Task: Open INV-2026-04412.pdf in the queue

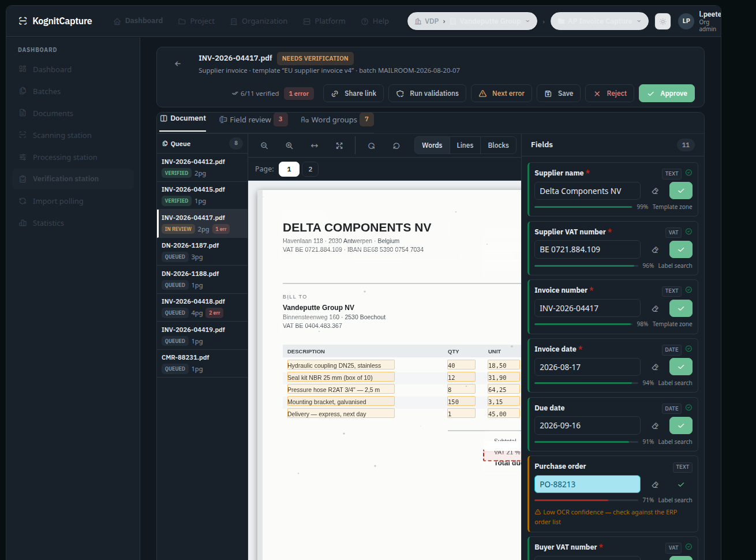Action: click(x=202, y=167)
